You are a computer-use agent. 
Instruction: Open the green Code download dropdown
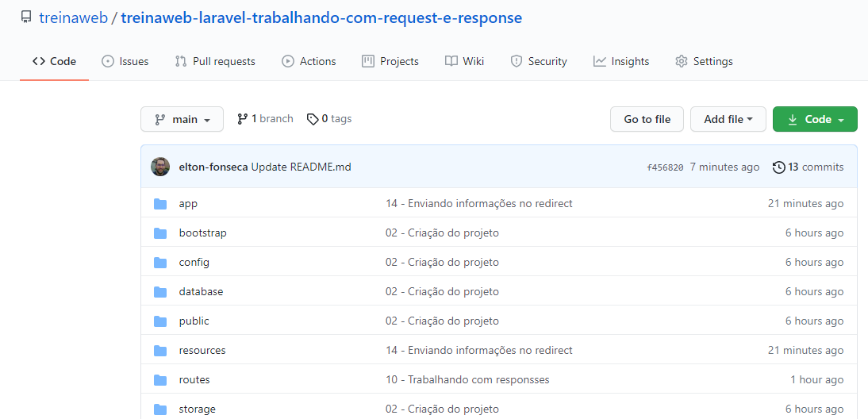point(814,120)
